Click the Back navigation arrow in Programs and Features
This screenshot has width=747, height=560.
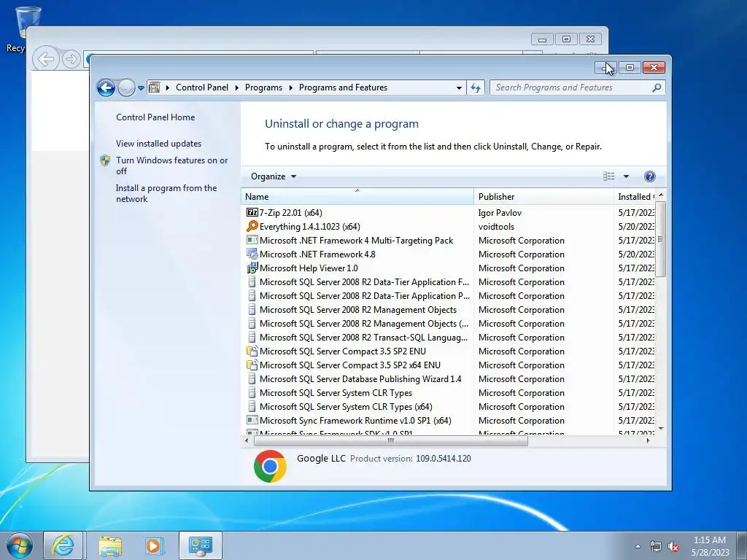coord(106,87)
